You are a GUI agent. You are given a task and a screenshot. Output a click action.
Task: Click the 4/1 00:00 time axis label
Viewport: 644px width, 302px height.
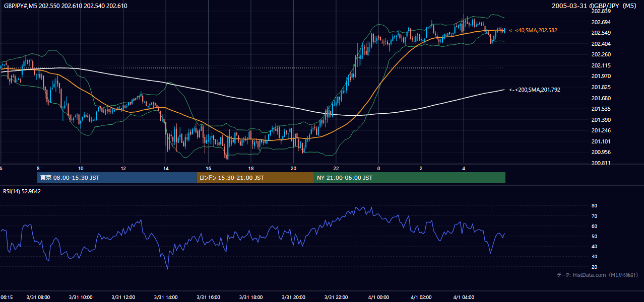click(379, 297)
